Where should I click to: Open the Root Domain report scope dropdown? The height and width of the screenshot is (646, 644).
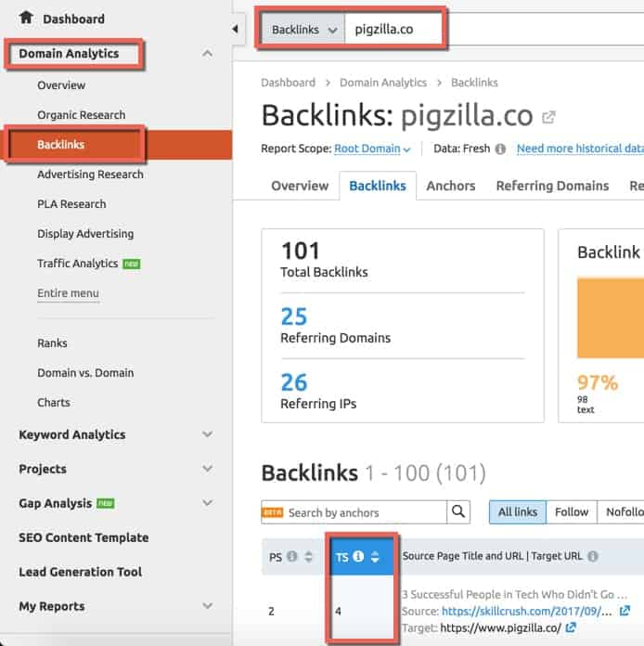(372, 149)
